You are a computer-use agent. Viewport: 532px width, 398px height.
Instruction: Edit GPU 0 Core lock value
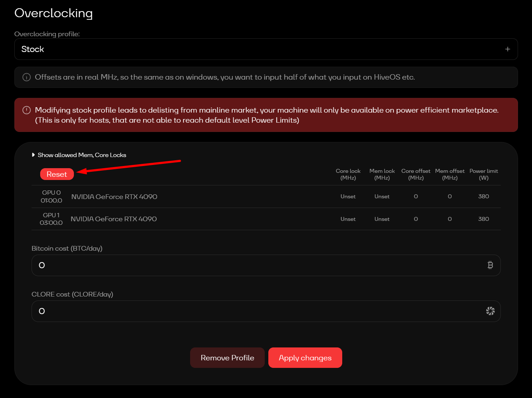point(348,196)
